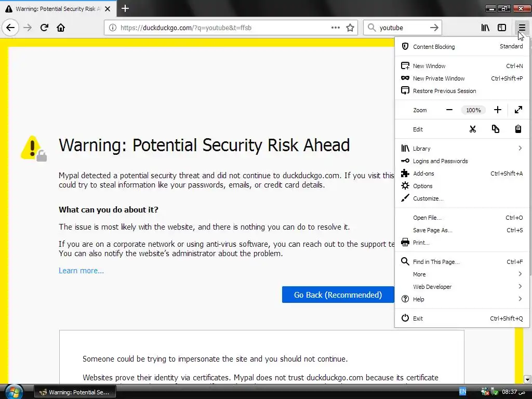This screenshot has width=532, height=399.
Task: Choose Restore Previous Session
Action: click(x=462, y=91)
